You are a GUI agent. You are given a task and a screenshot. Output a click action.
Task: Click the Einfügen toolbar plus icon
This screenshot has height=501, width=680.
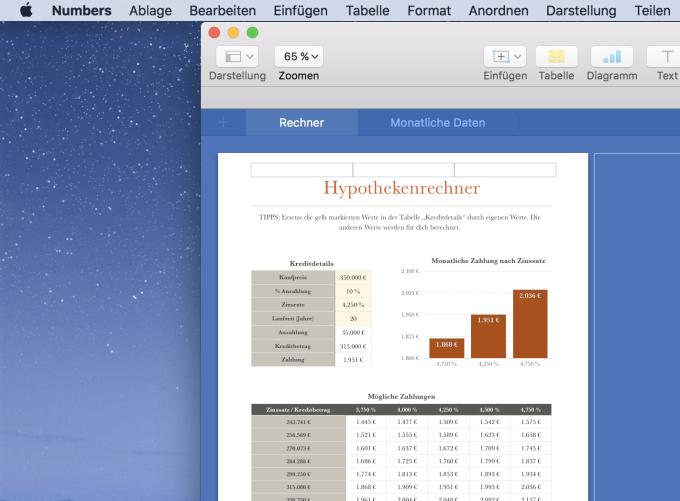coord(500,56)
